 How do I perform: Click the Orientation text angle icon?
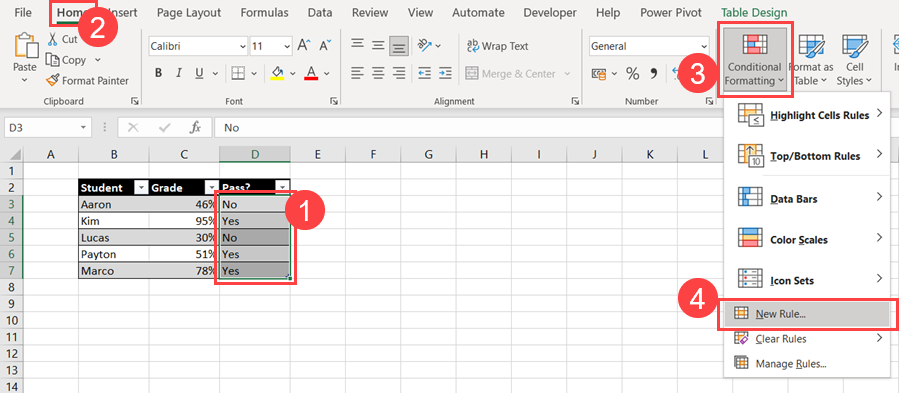[x=425, y=45]
